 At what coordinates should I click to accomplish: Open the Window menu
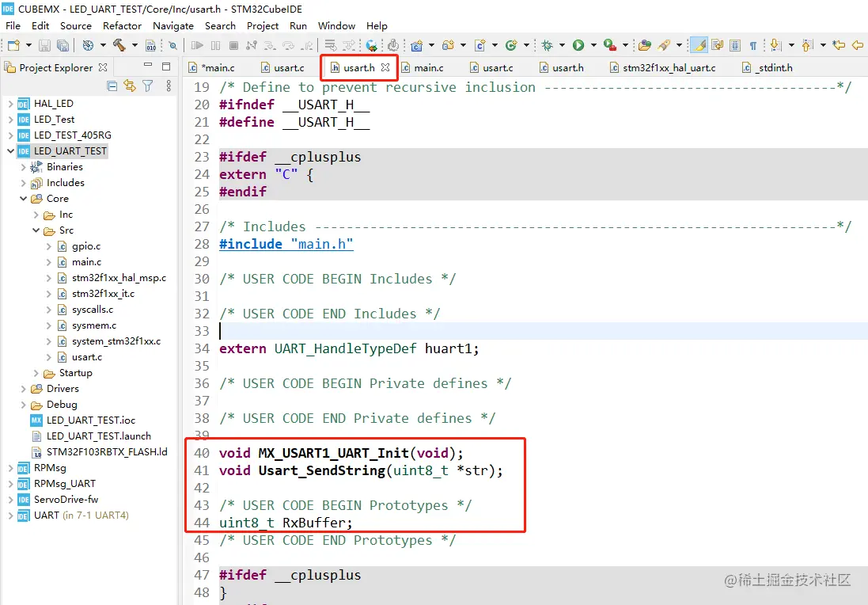[336, 25]
